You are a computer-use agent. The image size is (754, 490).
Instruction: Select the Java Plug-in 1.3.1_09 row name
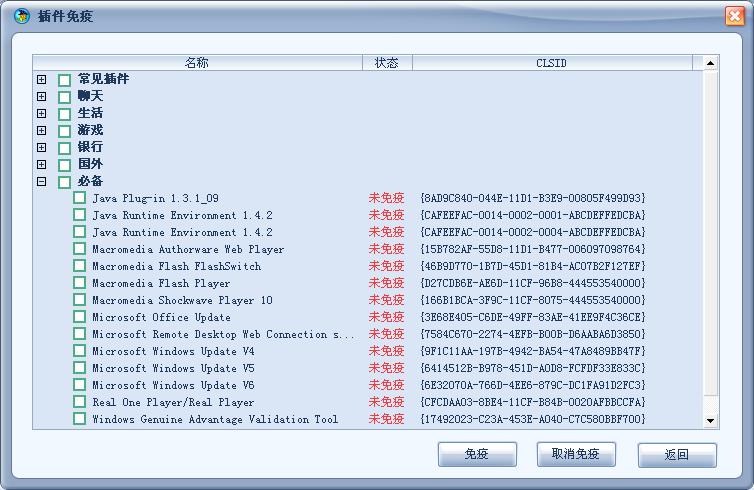tap(155, 198)
